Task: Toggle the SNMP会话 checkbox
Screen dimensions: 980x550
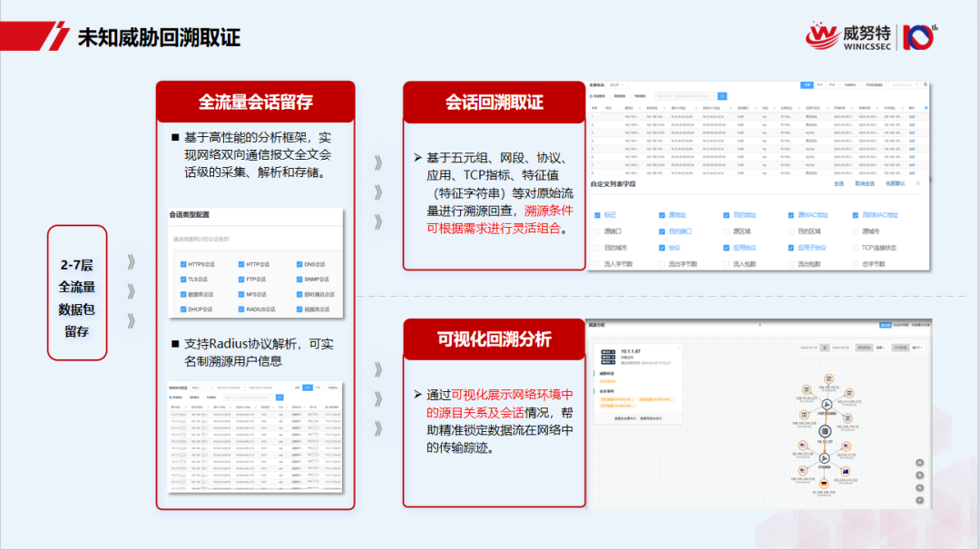Action: pos(299,280)
